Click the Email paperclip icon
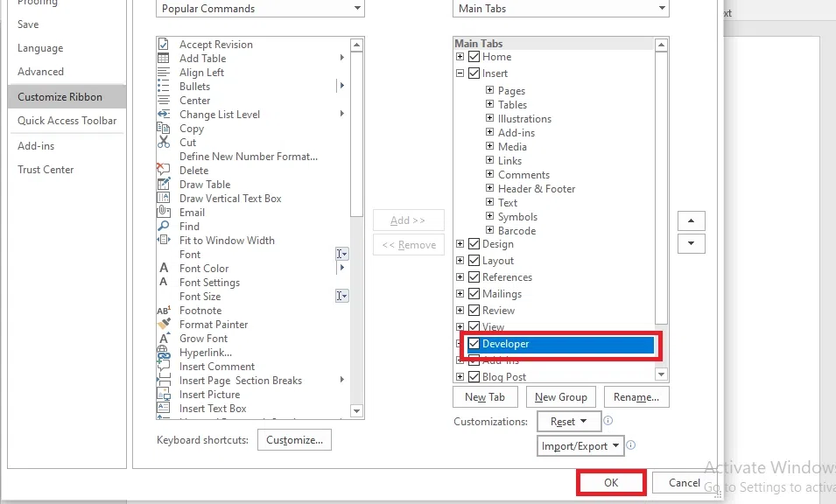 (163, 212)
